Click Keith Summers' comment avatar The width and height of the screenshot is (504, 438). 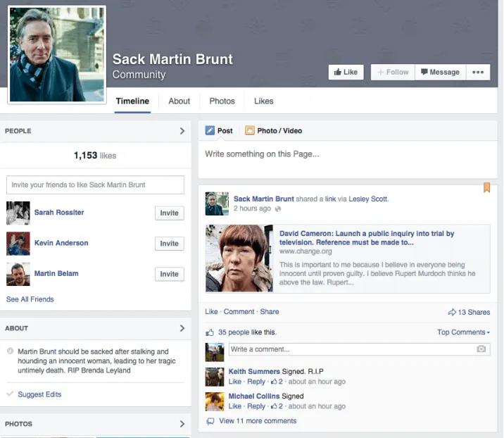pyautogui.click(x=215, y=377)
